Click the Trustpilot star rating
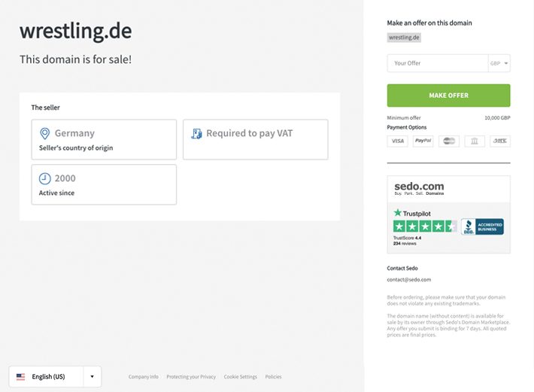Image resolution: width=534 pixels, height=392 pixels. [x=425, y=226]
